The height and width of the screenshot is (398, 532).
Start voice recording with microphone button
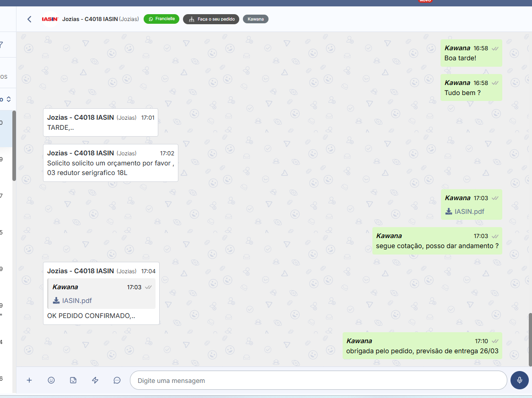click(x=519, y=380)
